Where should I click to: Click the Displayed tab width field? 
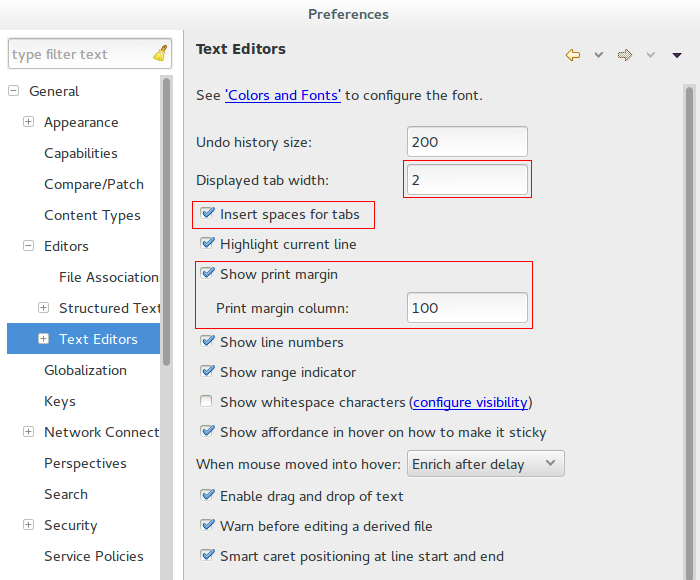467,180
